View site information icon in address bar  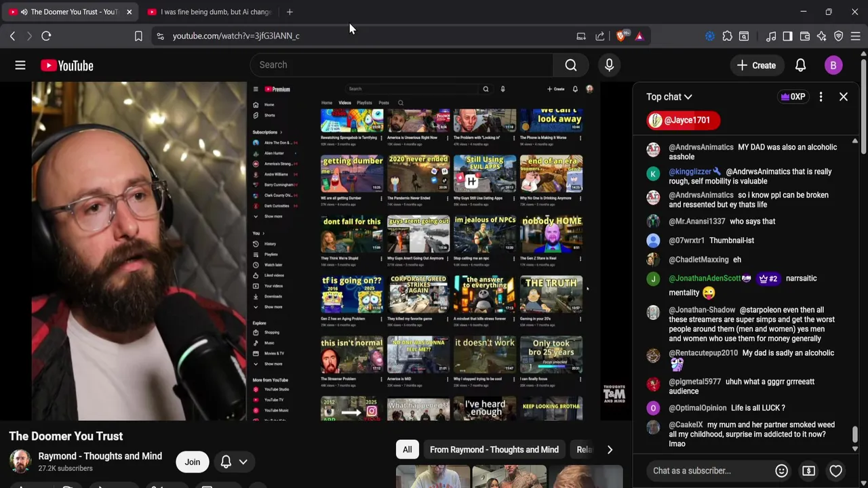tap(160, 36)
